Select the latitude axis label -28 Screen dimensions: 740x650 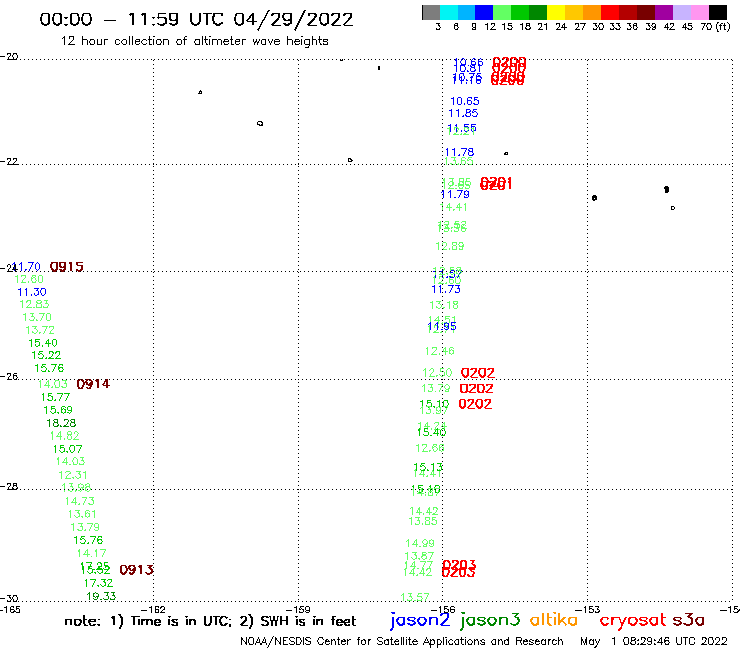[x=9, y=486]
